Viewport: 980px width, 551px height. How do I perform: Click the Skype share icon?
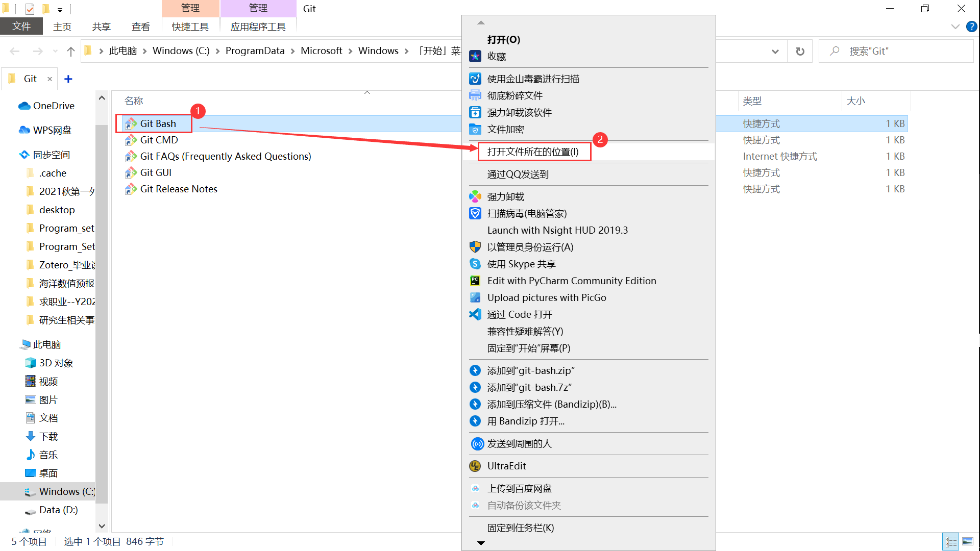click(x=475, y=264)
